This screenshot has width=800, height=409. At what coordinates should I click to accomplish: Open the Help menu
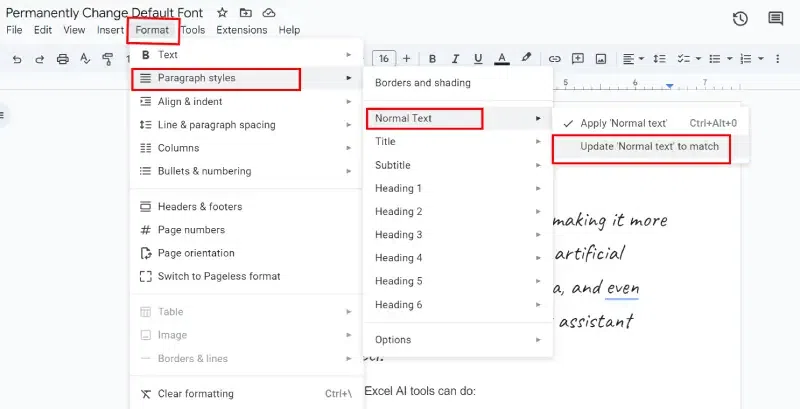pos(289,30)
